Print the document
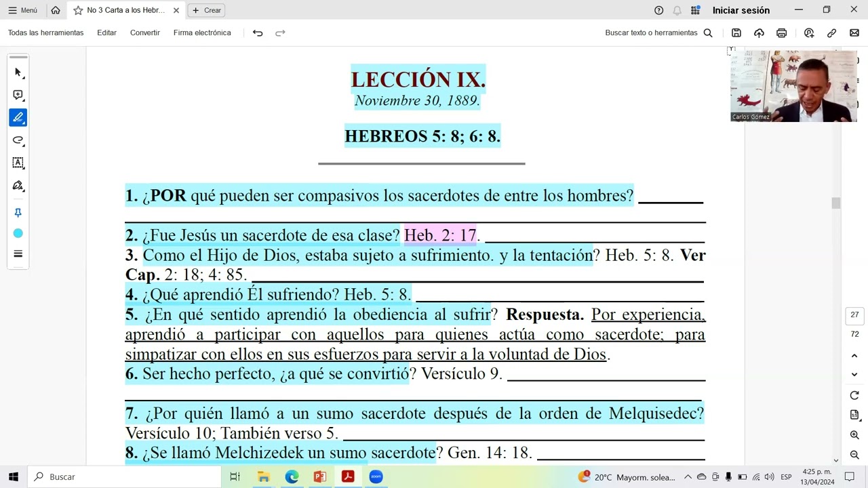 [781, 33]
